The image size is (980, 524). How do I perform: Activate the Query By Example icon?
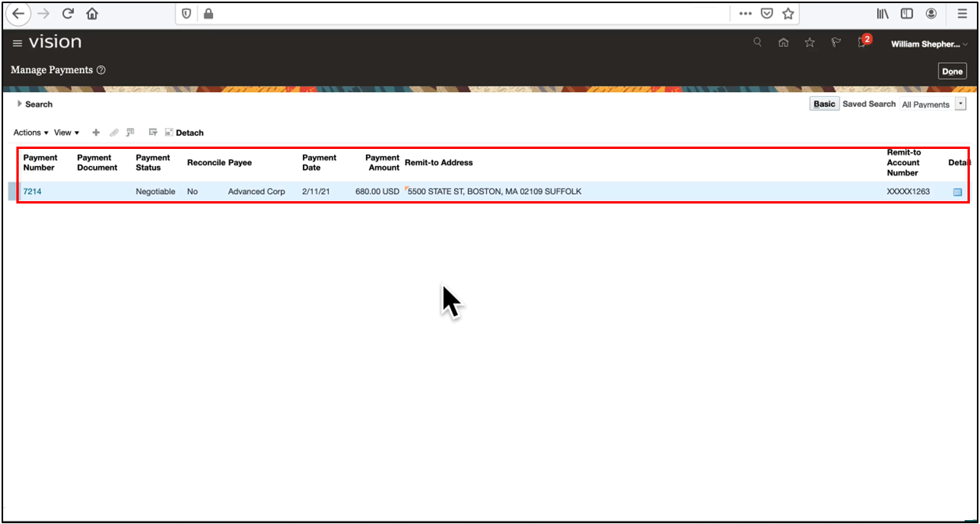[x=130, y=133]
